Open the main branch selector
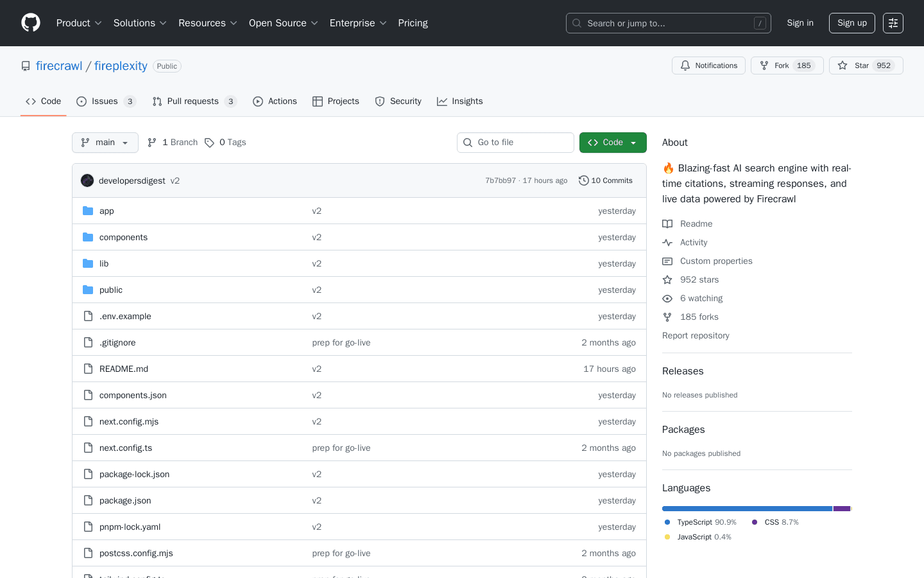Viewport: 924px width, 578px height. 105,142
